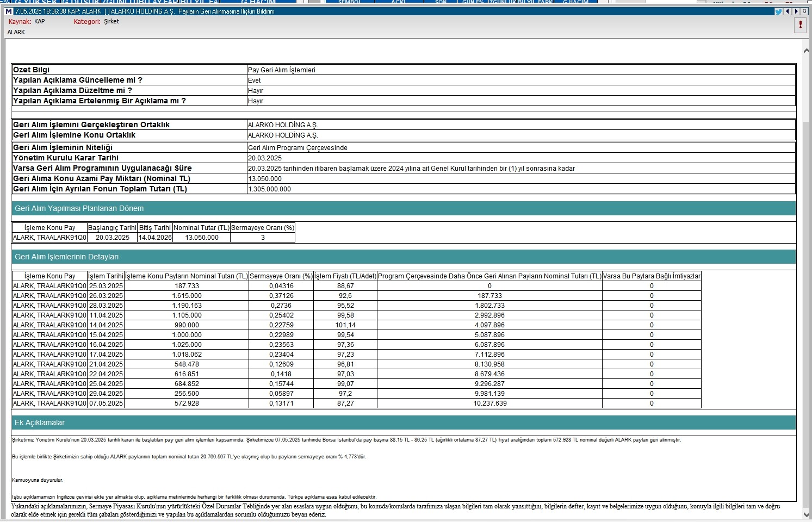Click the 15.04.2025 date cell
This screenshot has height=522, width=812.
click(x=106, y=335)
